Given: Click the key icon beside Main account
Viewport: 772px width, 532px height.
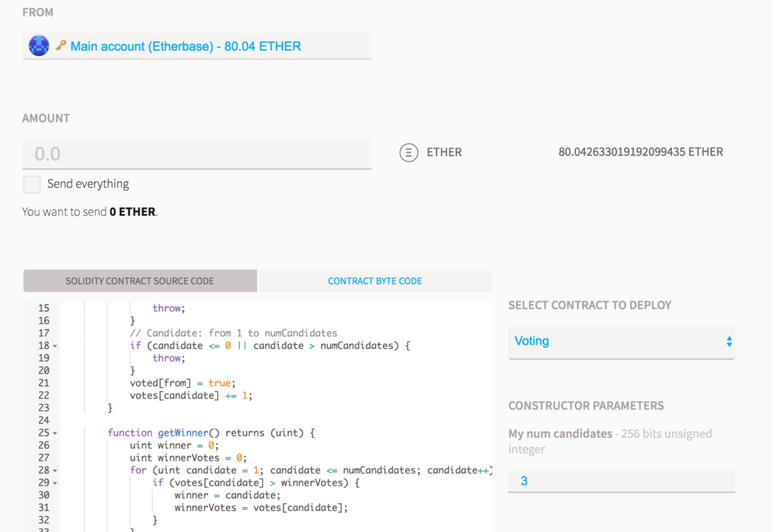Looking at the screenshot, I should pyautogui.click(x=60, y=45).
